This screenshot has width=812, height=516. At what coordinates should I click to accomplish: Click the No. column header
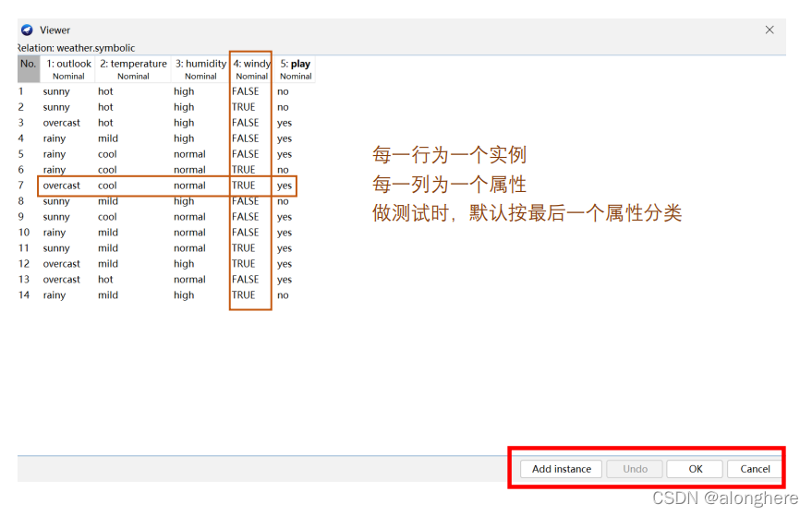click(29, 69)
